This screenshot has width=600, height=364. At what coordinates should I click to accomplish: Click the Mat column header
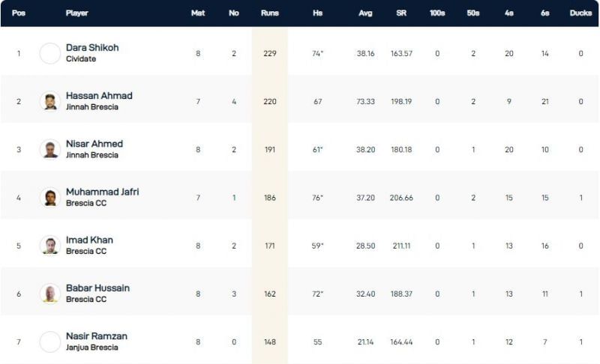pos(198,13)
